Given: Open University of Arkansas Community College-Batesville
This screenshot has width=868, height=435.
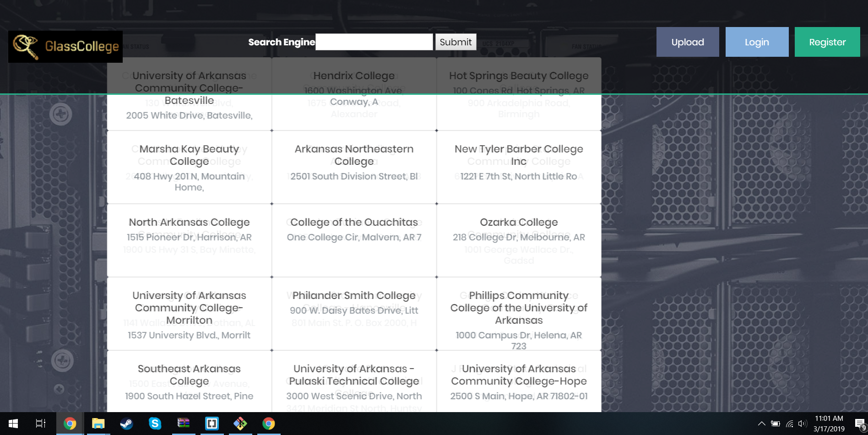Looking at the screenshot, I should 189,88.
